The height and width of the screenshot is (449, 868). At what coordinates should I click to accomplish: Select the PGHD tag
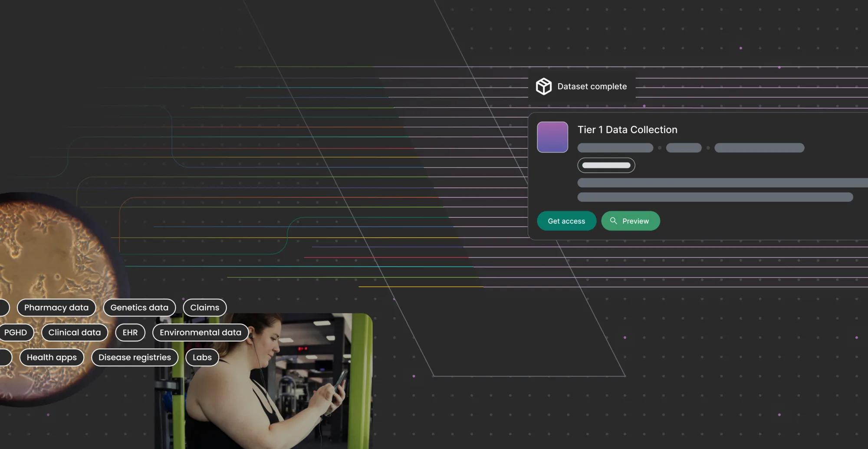click(x=16, y=332)
